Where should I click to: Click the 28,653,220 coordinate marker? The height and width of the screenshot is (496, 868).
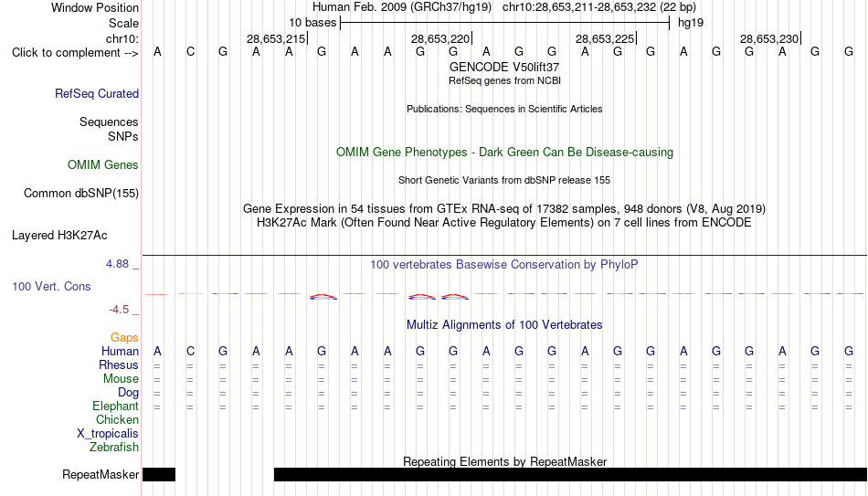tap(440, 38)
